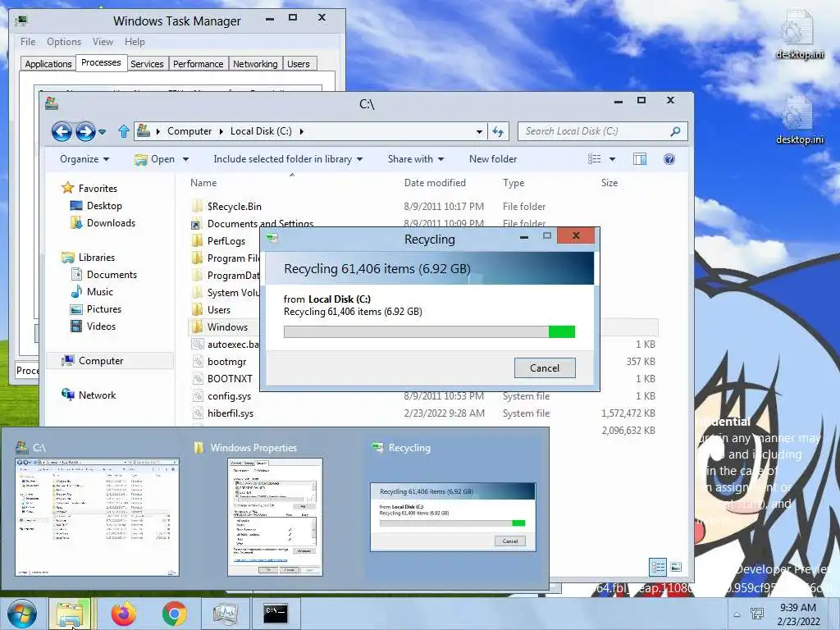Image resolution: width=840 pixels, height=630 pixels.
Task: Select the $Recycle.Bin folder
Action: tap(234, 206)
